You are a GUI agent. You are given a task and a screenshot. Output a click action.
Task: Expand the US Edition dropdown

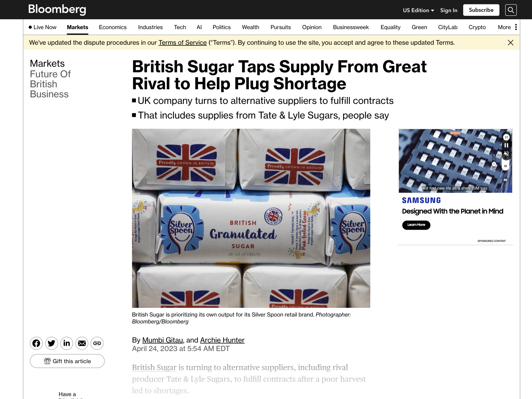pos(418,10)
